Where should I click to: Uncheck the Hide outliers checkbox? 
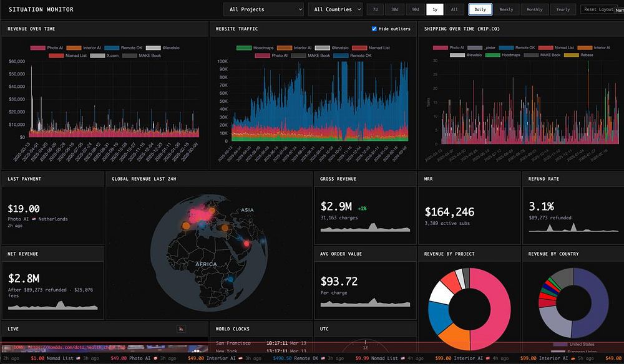374,29
